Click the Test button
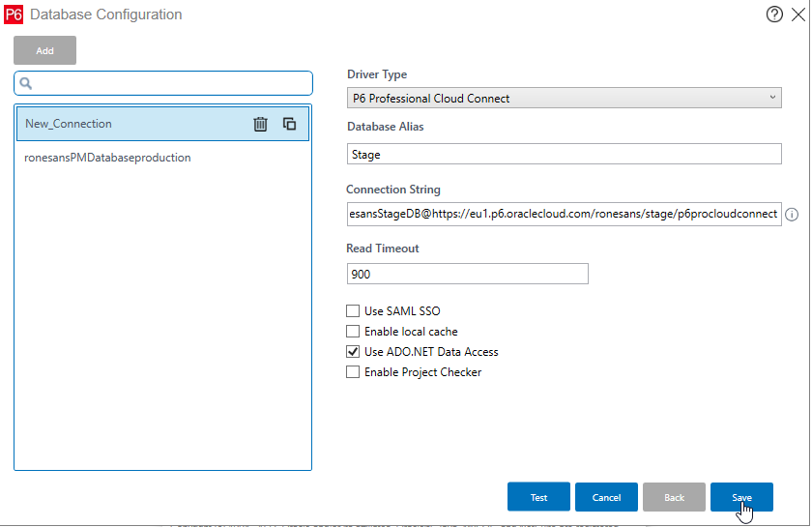Viewport: 812px width, 527px height. point(538,497)
